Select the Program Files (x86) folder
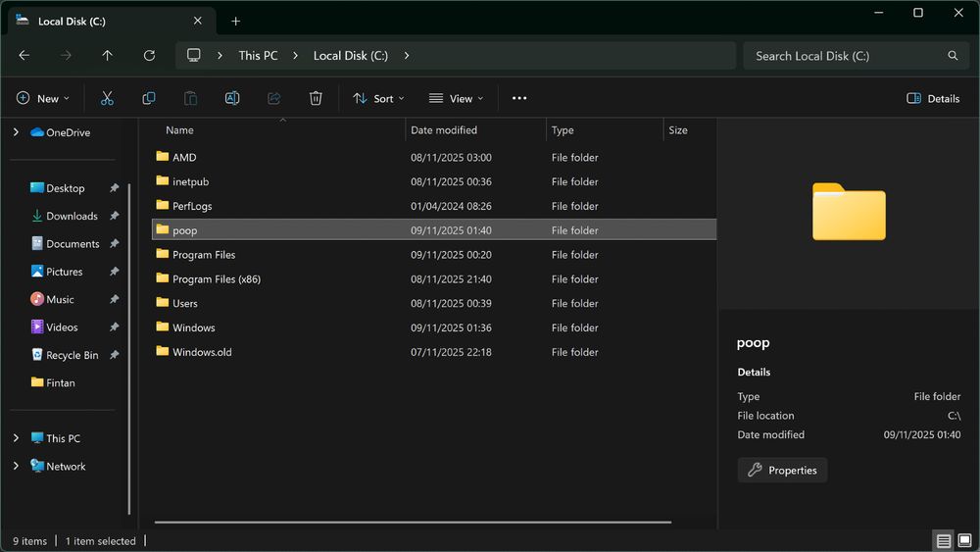980x552 pixels. 434,279
